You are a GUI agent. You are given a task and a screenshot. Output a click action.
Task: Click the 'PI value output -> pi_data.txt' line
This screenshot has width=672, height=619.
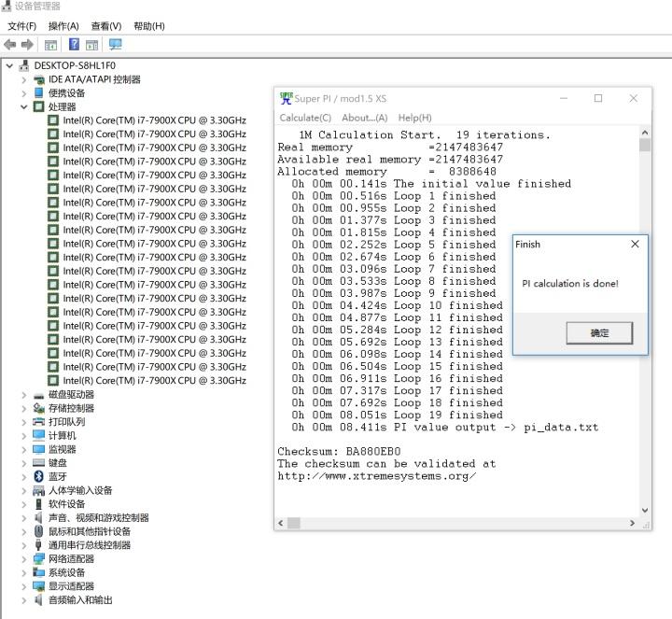coord(496,427)
